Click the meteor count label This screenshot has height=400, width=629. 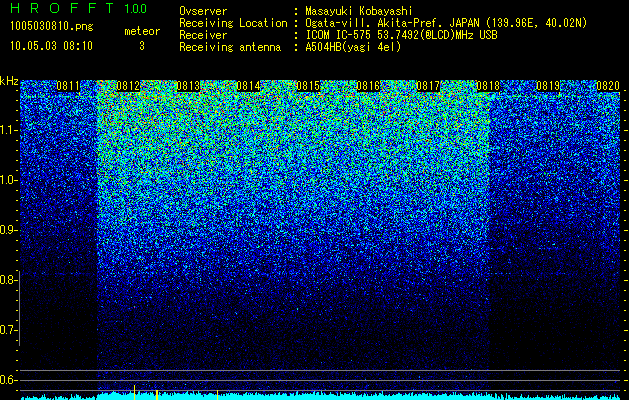coord(142,31)
